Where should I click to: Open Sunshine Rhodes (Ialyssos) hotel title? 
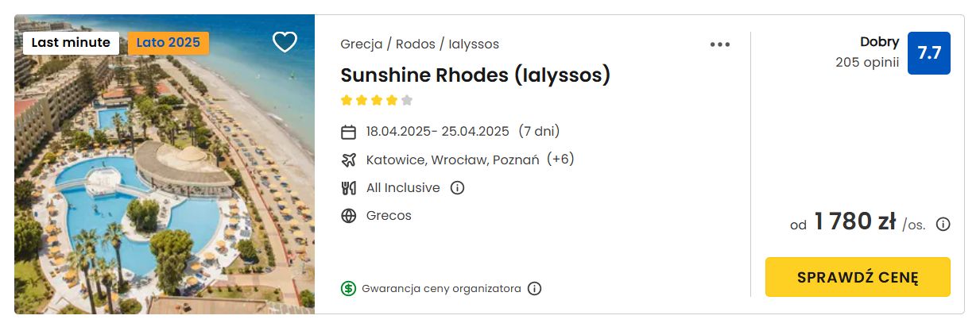[475, 75]
